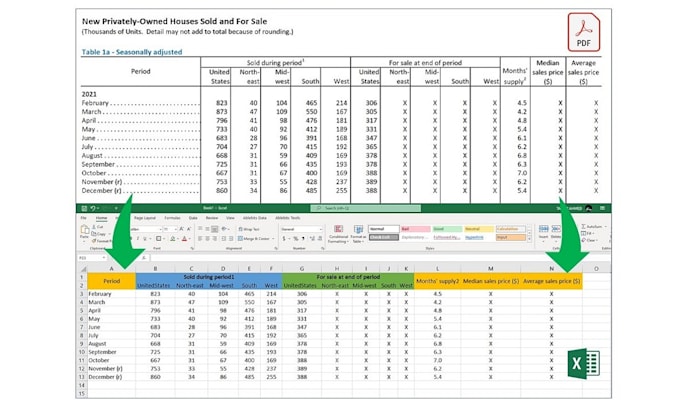Click the red Font Color A icon

tap(184, 239)
